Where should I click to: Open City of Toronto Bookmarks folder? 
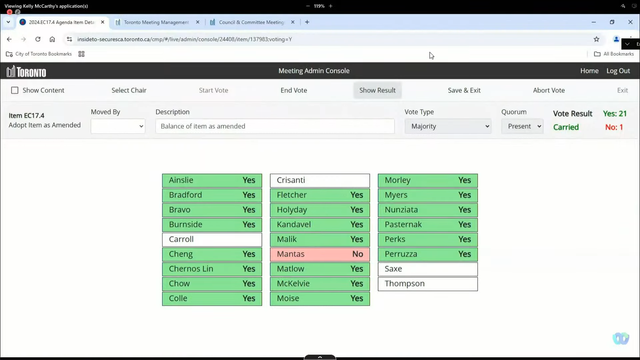pos(39,54)
